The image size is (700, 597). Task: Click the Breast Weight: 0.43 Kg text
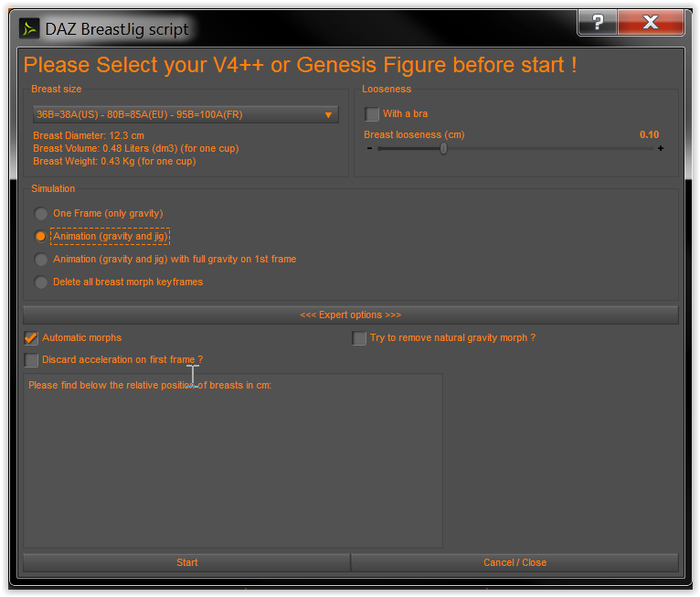pyautogui.click(x=114, y=161)
